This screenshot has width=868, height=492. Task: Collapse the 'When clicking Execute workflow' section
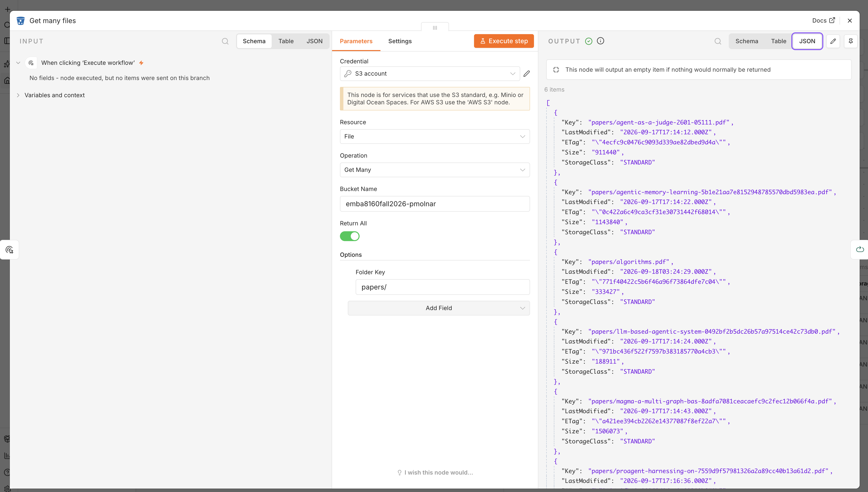pyautogui.click(x=18, y=63)
